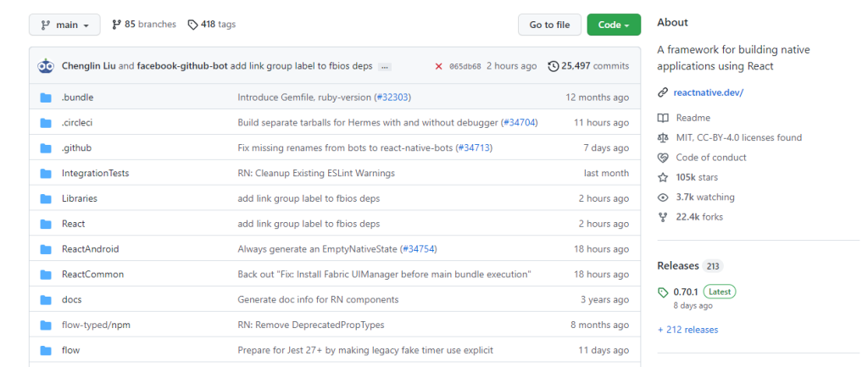Screen dimensions: 868x367
Task: Click the branch icon beside 85 branches
Action: click(x=116, y=25)
